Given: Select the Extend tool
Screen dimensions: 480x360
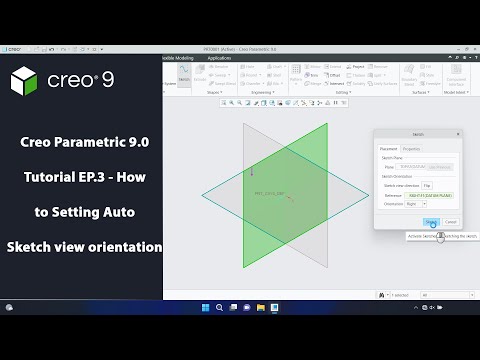Looking at the screenshot, I should click(333, 67).
